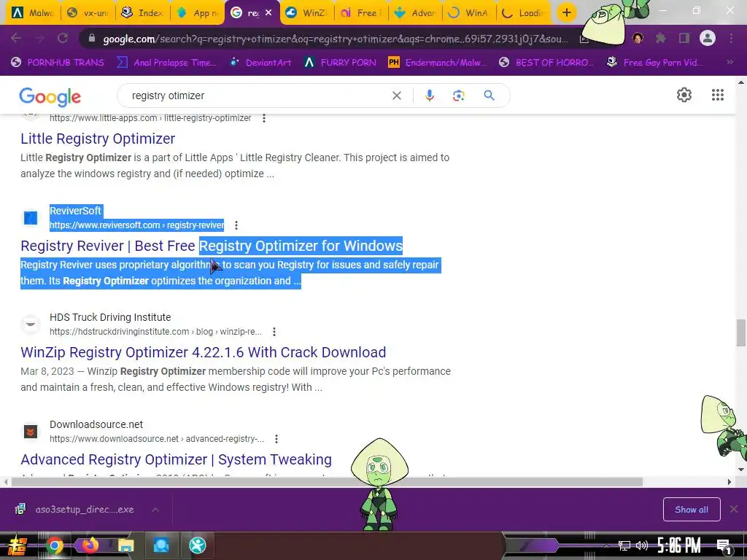
Task: Switch to the WinA tab
Action: click(x=470, y=13)
